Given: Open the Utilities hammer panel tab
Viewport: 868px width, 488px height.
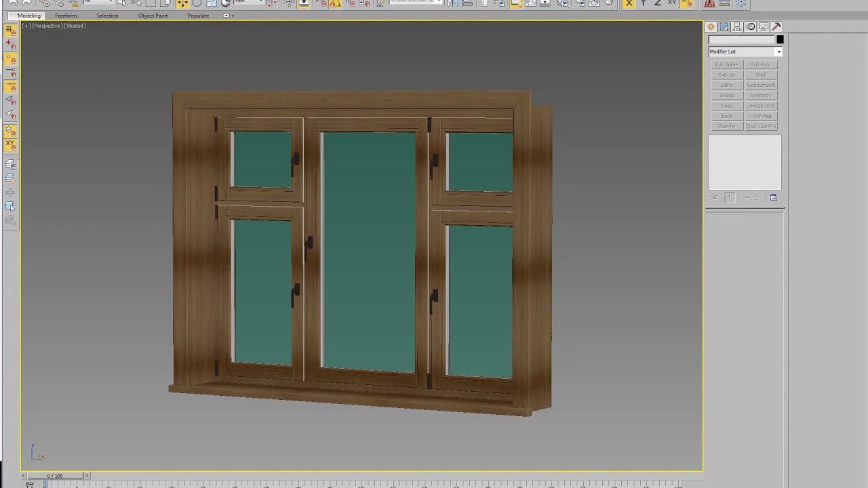Looking at the screenshot, I should pos(776,27).
